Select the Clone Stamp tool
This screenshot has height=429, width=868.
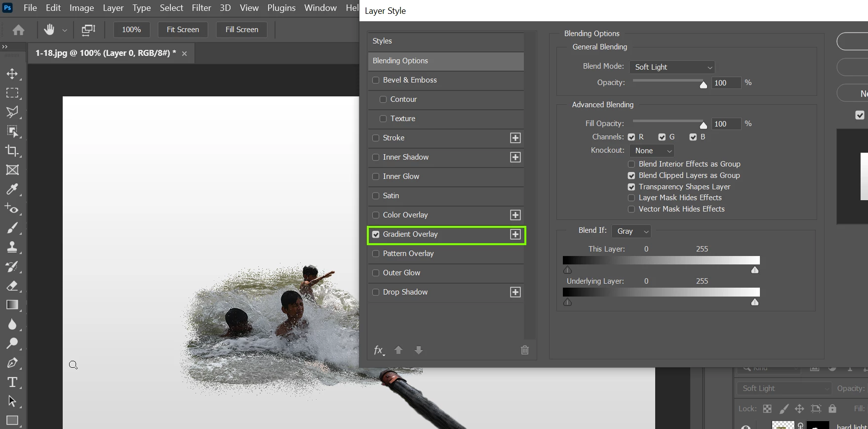point(12,247)
